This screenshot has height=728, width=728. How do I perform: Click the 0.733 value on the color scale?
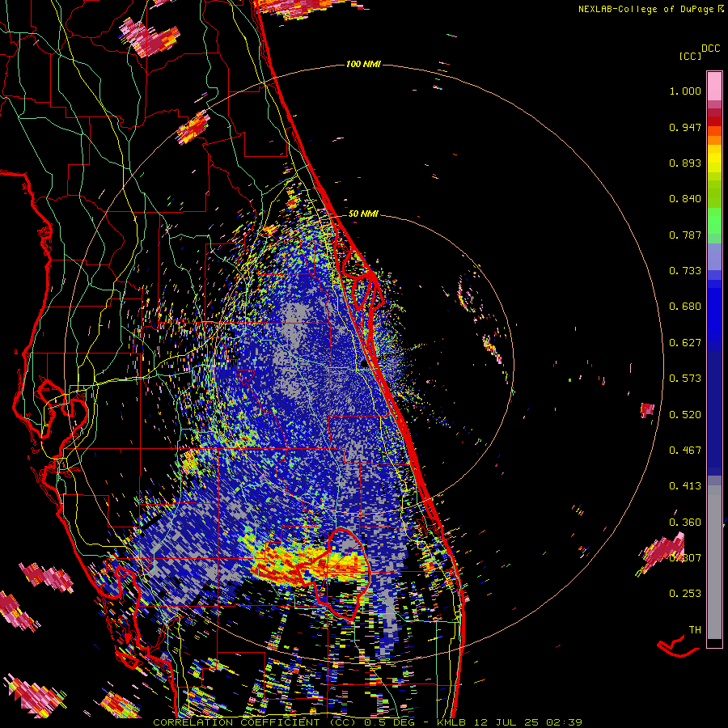(685, 271)
